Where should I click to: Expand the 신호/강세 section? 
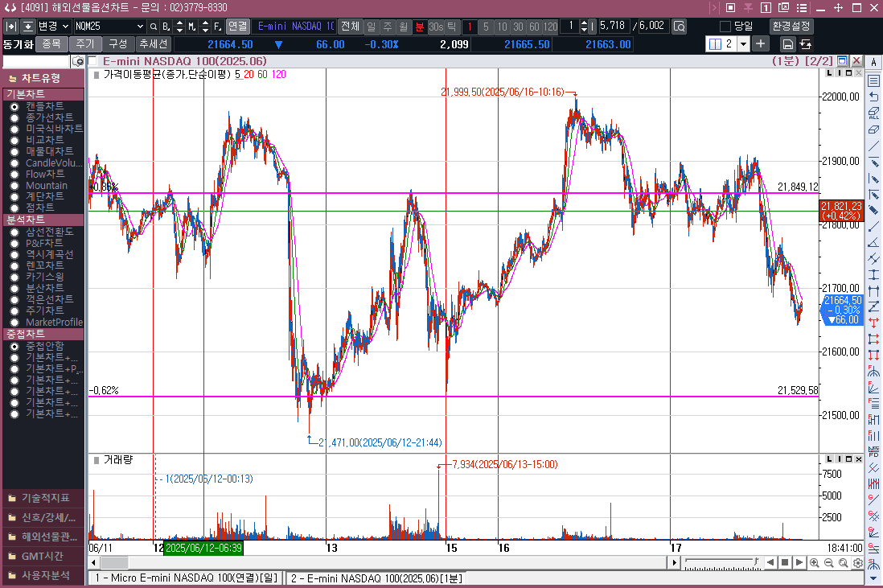(43, 517)
